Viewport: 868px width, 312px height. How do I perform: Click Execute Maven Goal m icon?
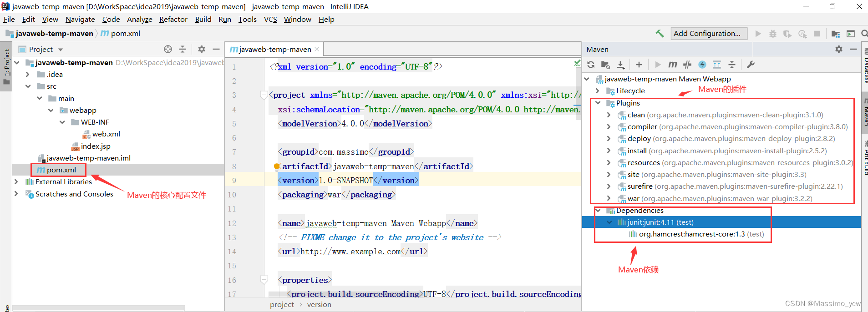tap(673, 65)
